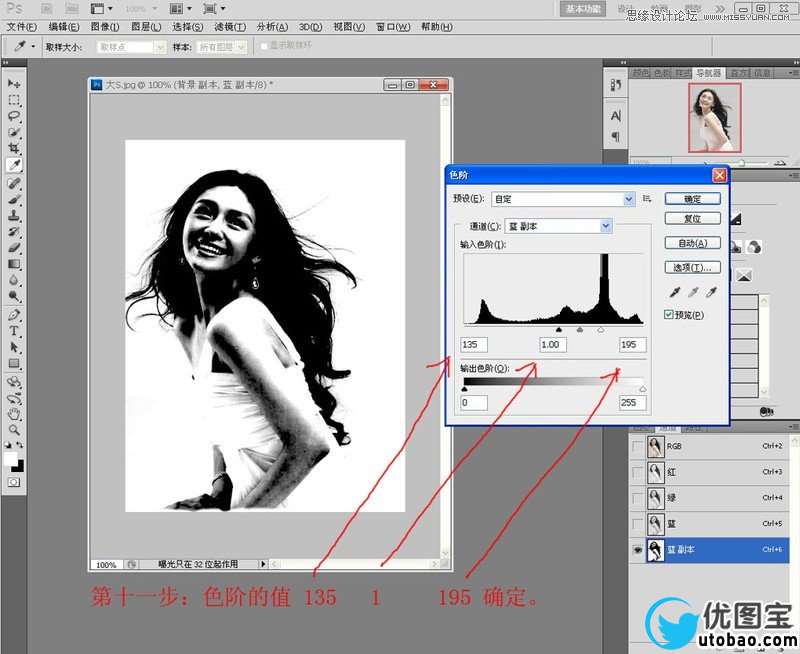This screenshot has width=800, height=654.
Task: Select the Clone Stamp tool
Action: (14, 215)
